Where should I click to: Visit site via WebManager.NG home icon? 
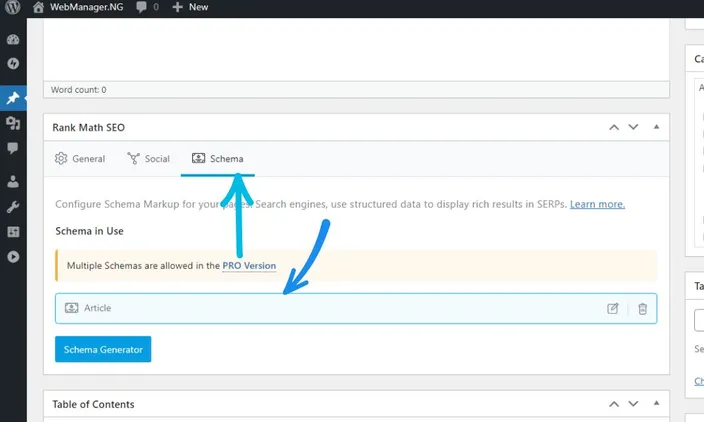(x=39, y=7)
